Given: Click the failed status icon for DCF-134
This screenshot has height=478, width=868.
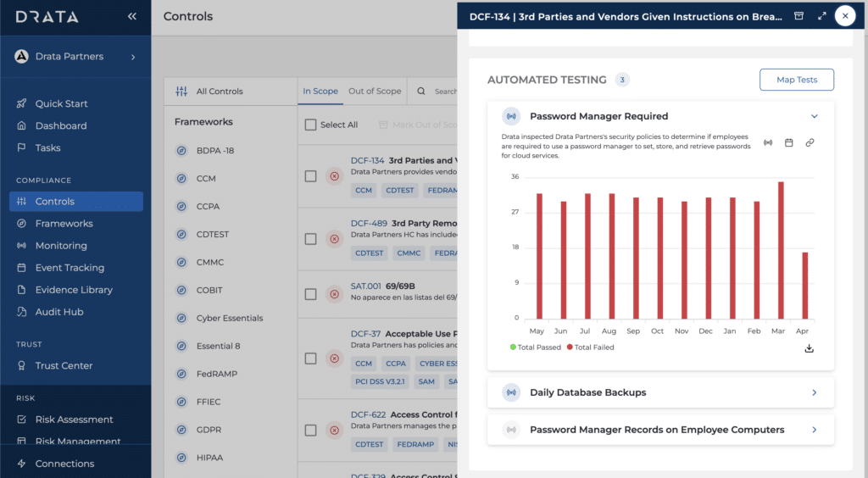Looking at the screenshot, I should [334, 176].
